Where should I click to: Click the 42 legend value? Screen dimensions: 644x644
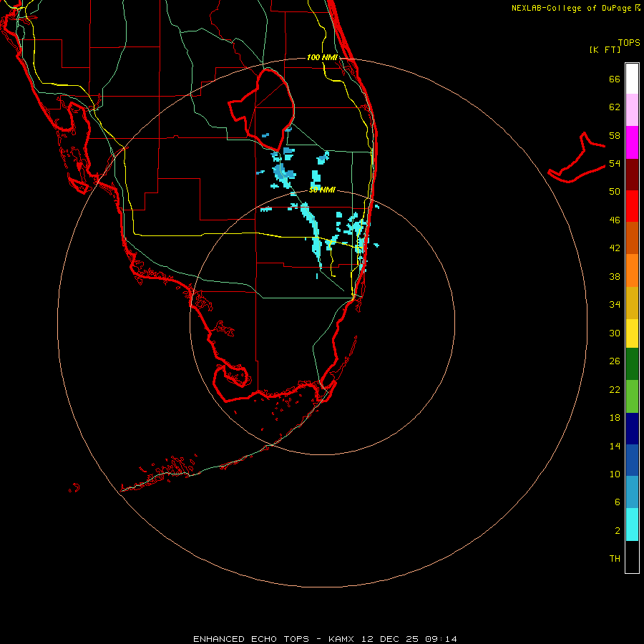click(615, 248)
